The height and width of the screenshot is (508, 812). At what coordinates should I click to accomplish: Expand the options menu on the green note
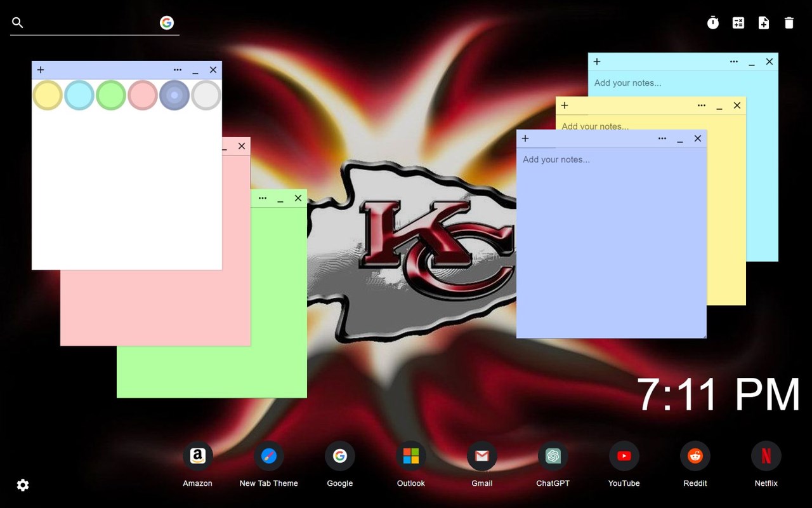(263, 198)
